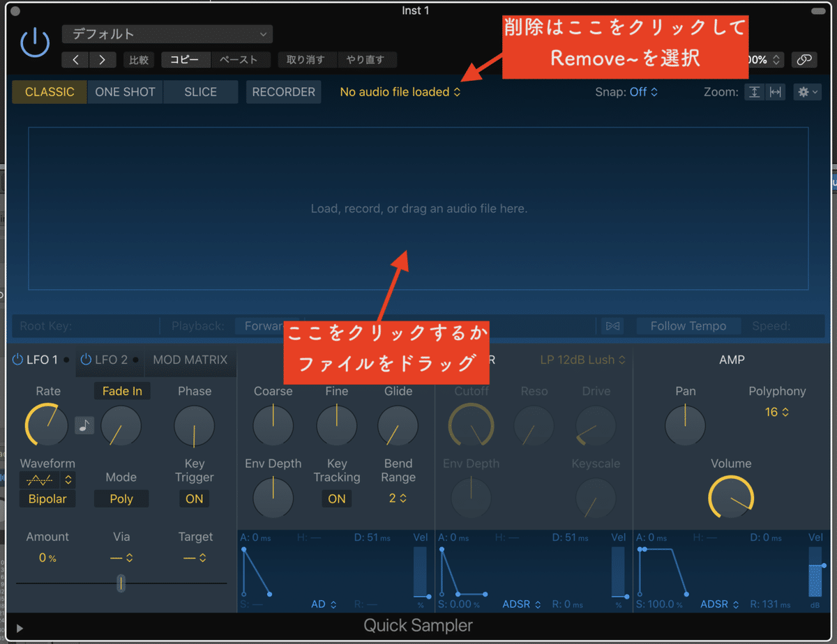Click the filter Env Depth knob

(x=472, y=498)
